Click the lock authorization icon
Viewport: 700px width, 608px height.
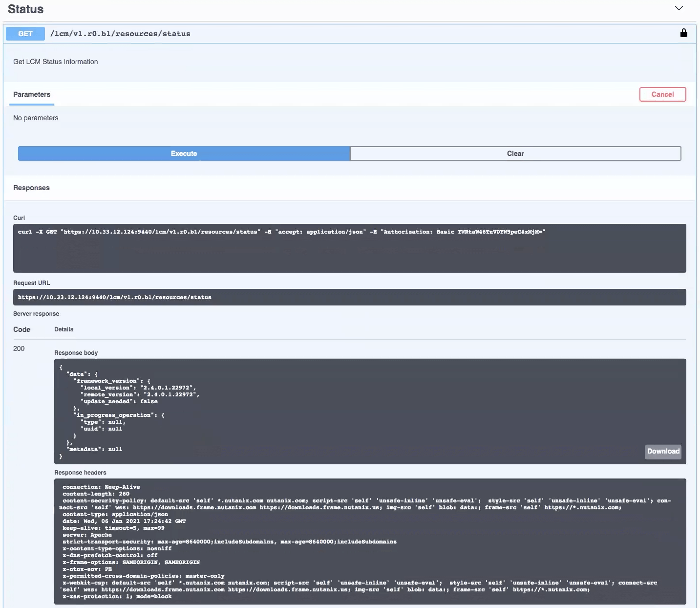tap(683, 33)
